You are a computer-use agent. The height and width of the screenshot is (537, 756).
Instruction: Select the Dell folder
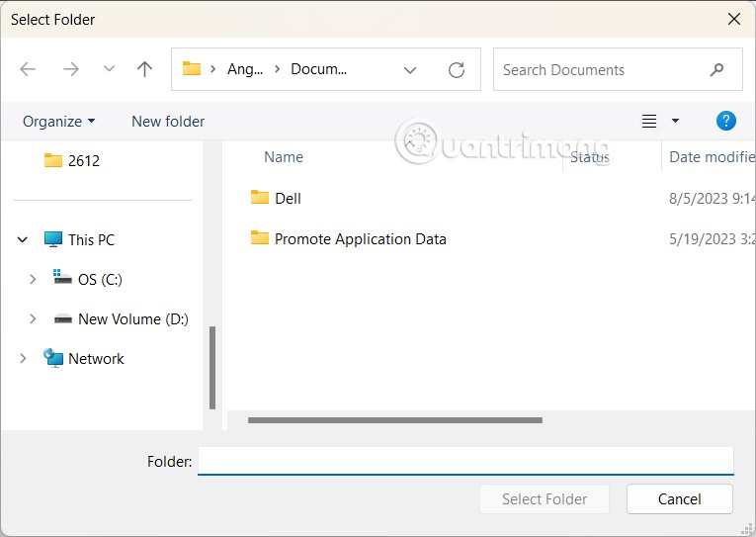[x=288, y=198]
